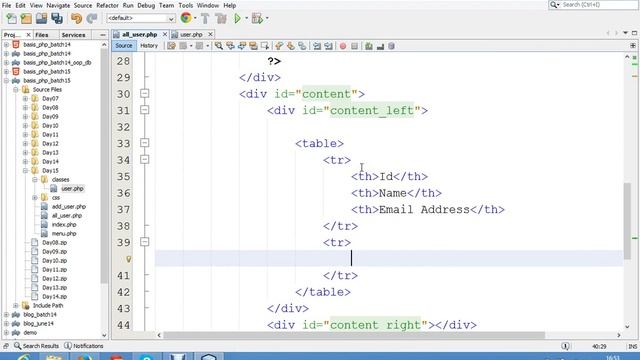
Task: Click the green Run Project icon
Action: point(237,18)
